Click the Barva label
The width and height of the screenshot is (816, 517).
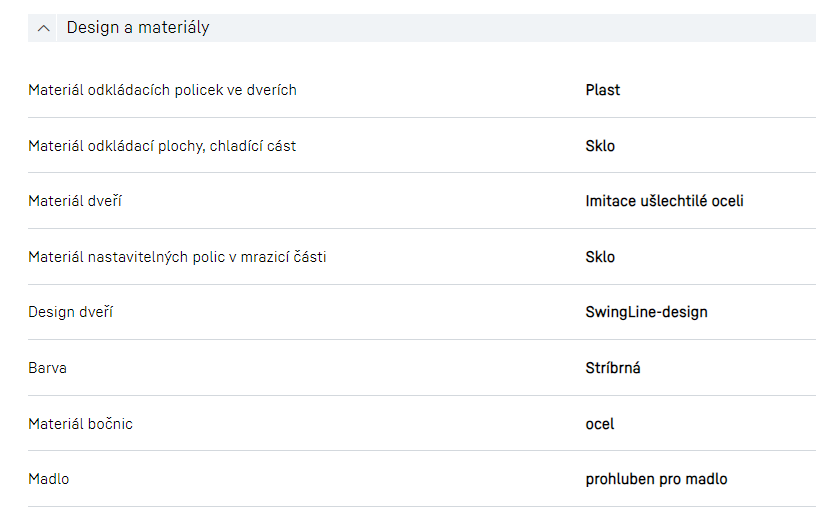(x=47, y=368)
